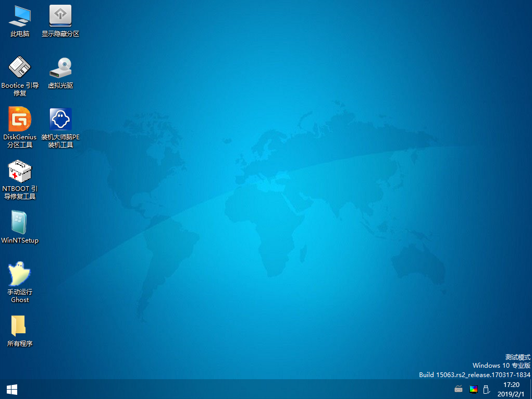Click the world map wallpaper to deselect
The width and height of the screenshot is (532, 399).
[271, 204]
